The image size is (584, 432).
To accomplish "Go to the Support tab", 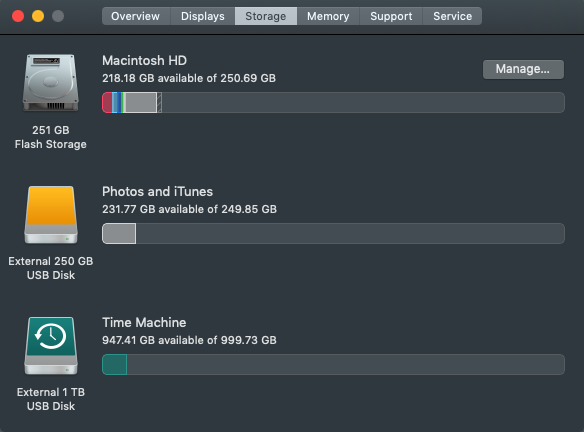I will (391, 16).
